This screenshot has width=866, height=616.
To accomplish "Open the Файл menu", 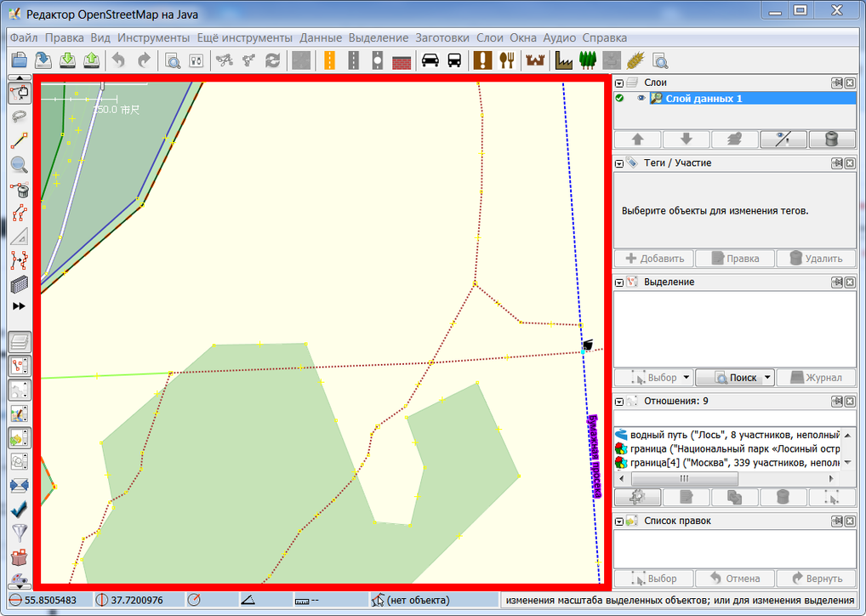I will pos(23,37).
